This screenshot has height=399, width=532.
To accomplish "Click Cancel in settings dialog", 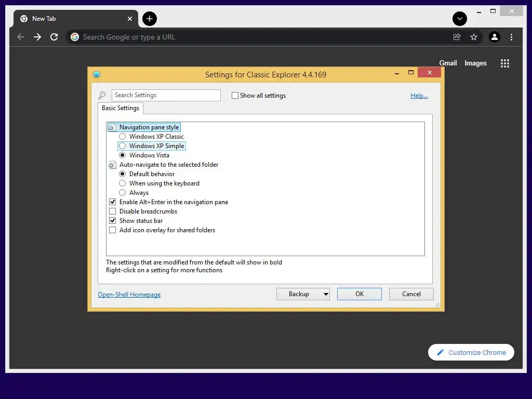I will pos(411,294).
